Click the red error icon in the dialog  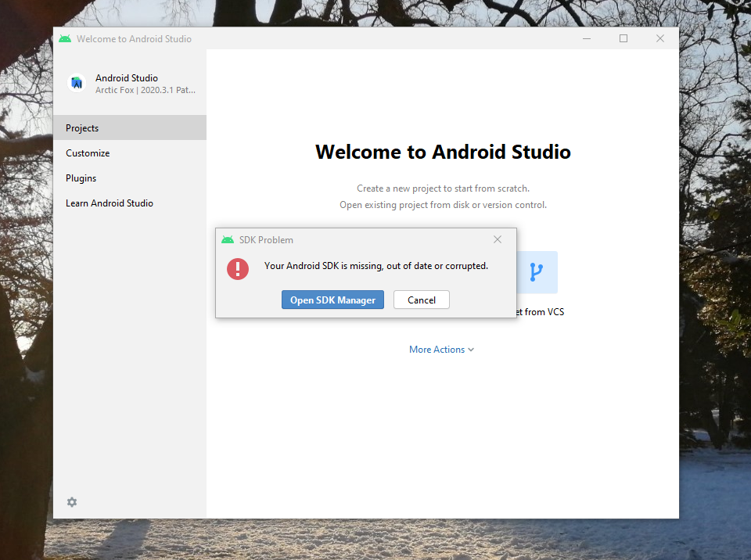coord(238,269)
